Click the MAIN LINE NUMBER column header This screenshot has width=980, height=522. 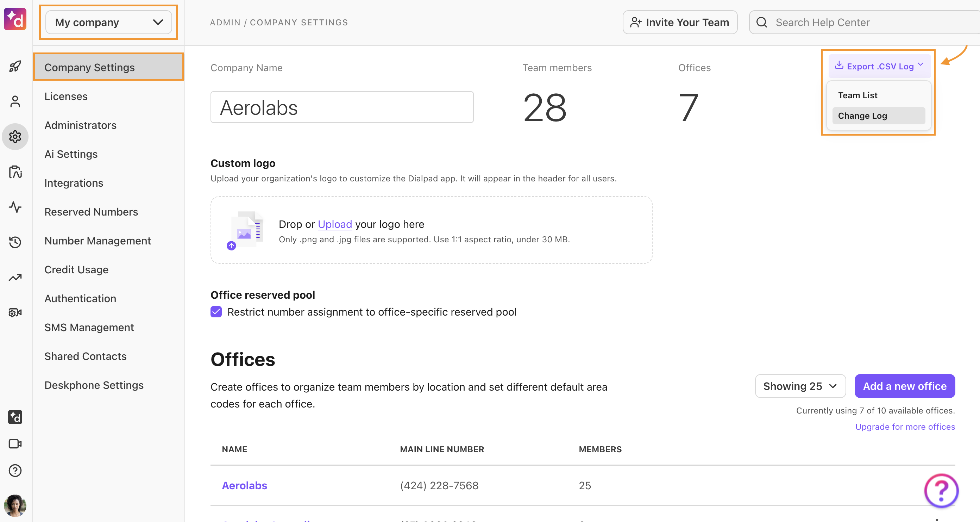pyautogui.click(x=442, y=449)
